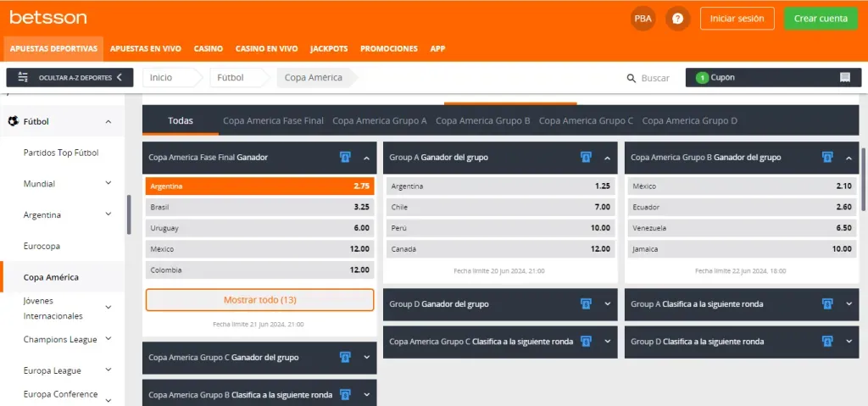Click Mostrar todo (13) button
The image size is (868, 406).
259,300
